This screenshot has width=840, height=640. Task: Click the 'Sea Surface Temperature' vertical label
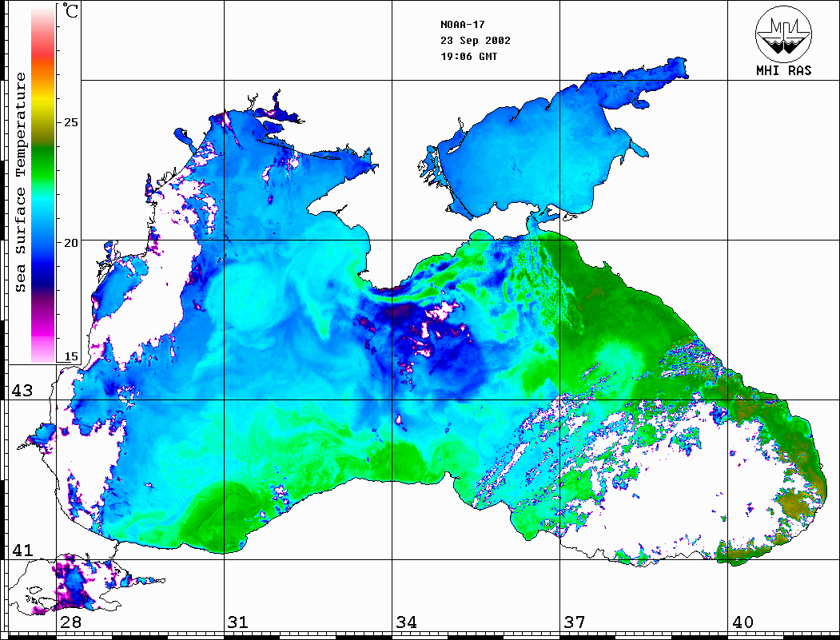coord(20,182)
